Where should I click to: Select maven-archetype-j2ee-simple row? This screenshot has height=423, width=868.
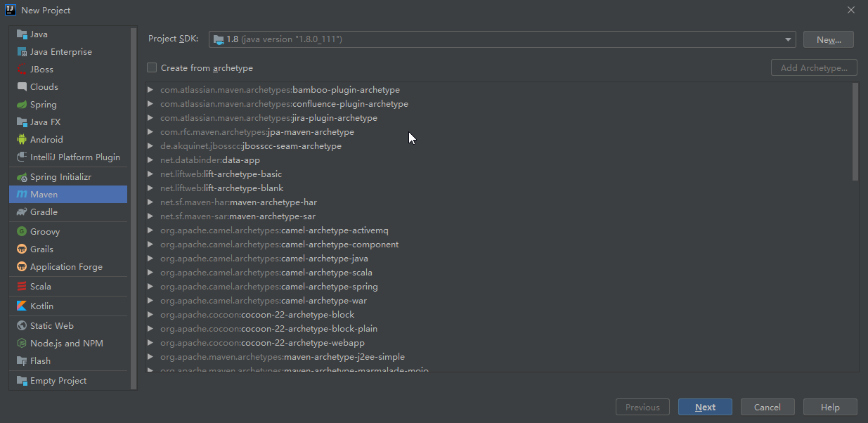498,357
